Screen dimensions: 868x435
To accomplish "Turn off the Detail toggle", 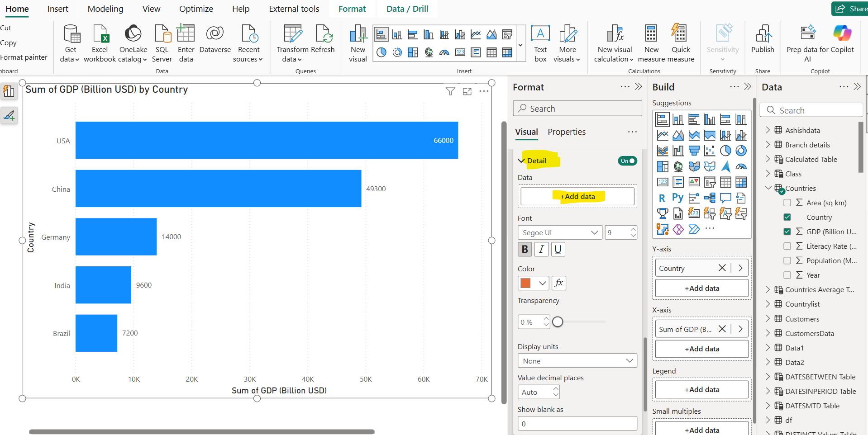I will pos(627,161).
